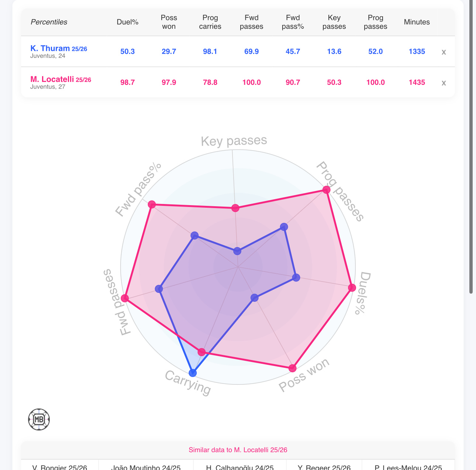Click the Minutes column header
The image size is (476, 470).
(x=417, y=22)
